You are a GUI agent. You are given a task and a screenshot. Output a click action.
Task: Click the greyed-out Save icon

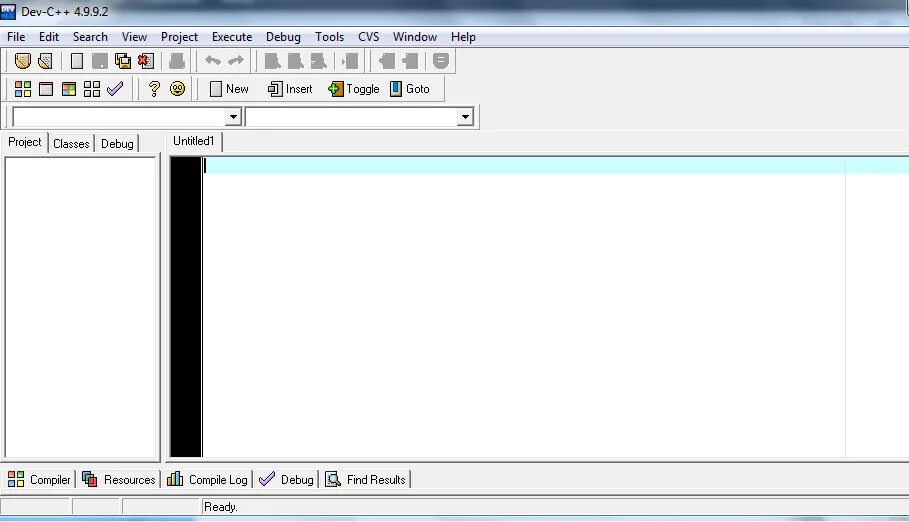[100, 60]
